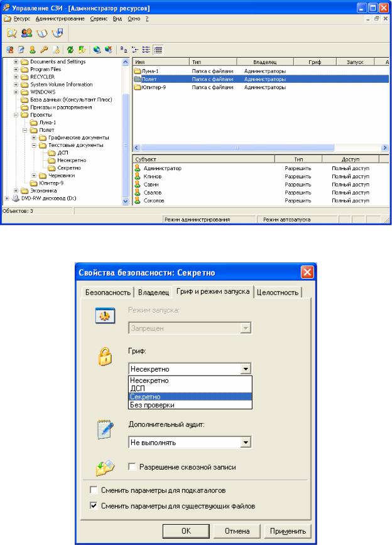Expand the WINDOWS tree node
This screenshot has height=545, width=392.
(16, 92)
